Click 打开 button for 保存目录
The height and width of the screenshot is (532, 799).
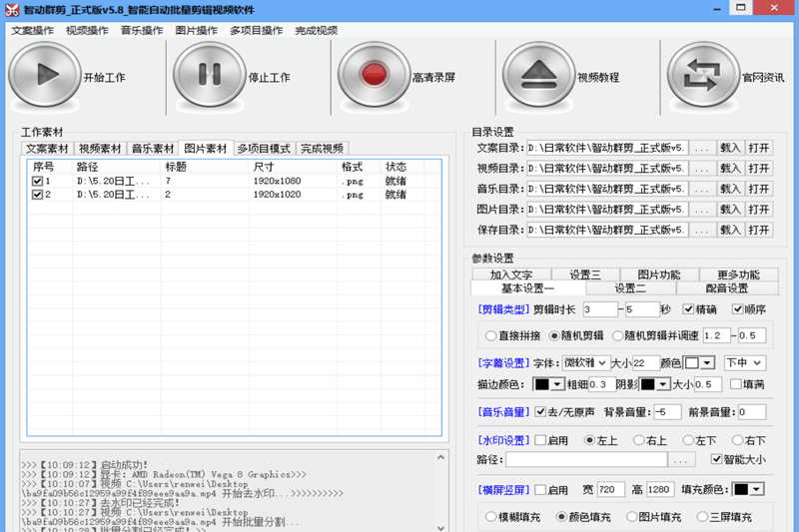[x=759, y=230]
